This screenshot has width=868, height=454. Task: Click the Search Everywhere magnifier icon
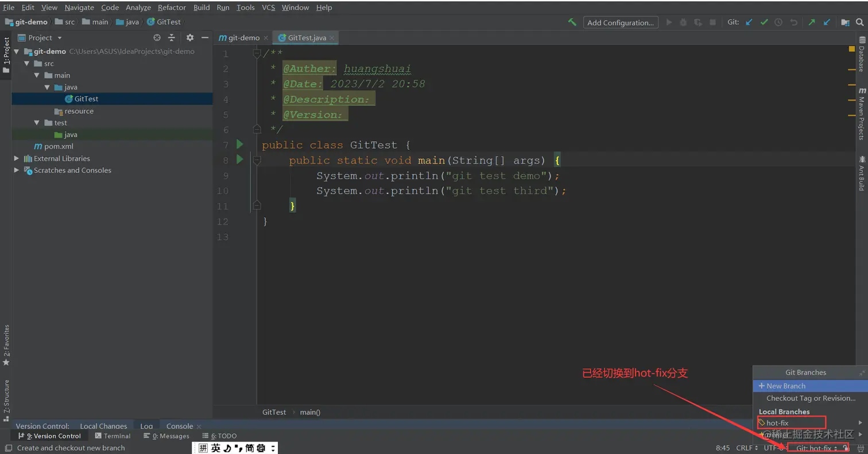click(859, 22)
